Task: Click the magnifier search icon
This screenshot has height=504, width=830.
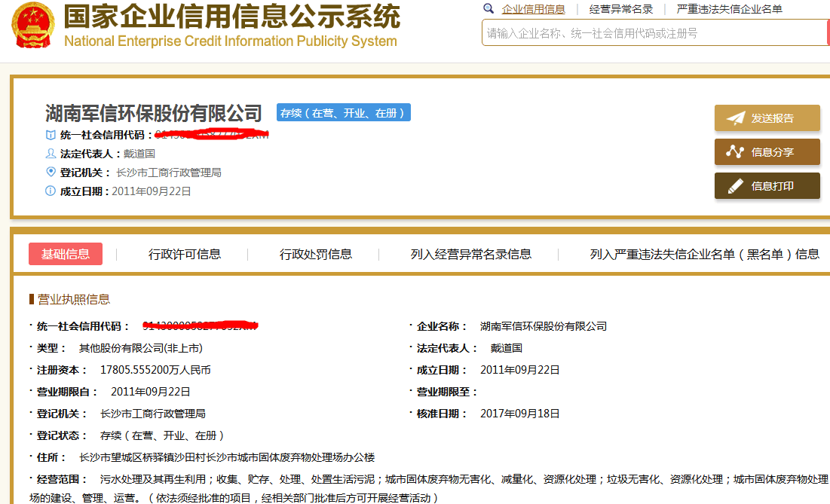Action: coord(489,8)
